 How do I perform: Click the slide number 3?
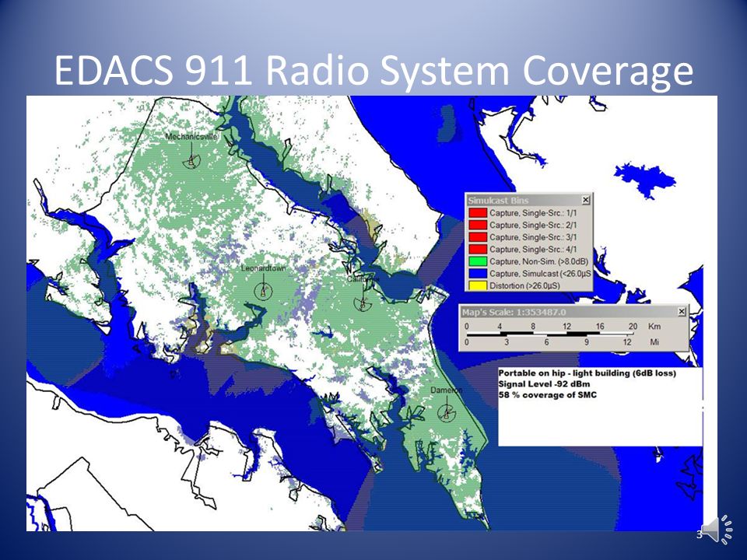click(x=699, y=534)
